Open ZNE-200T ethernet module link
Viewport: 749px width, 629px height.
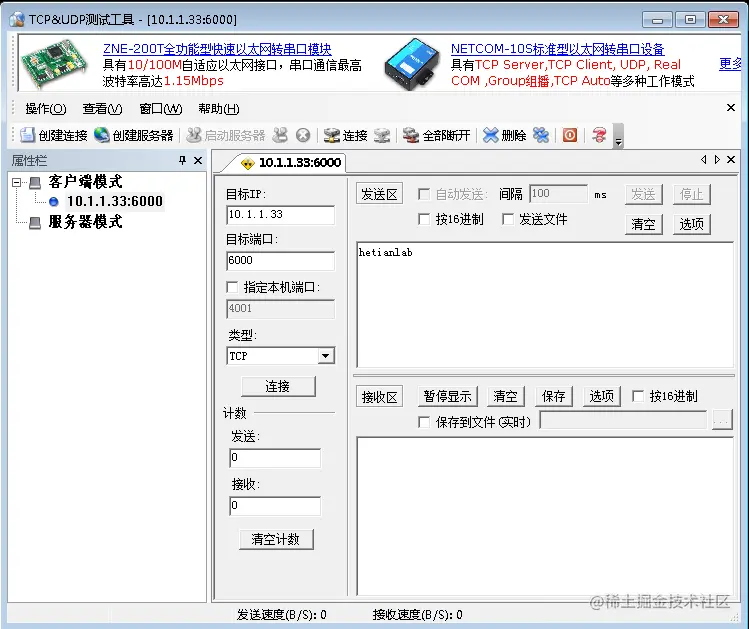click(217, 49)
